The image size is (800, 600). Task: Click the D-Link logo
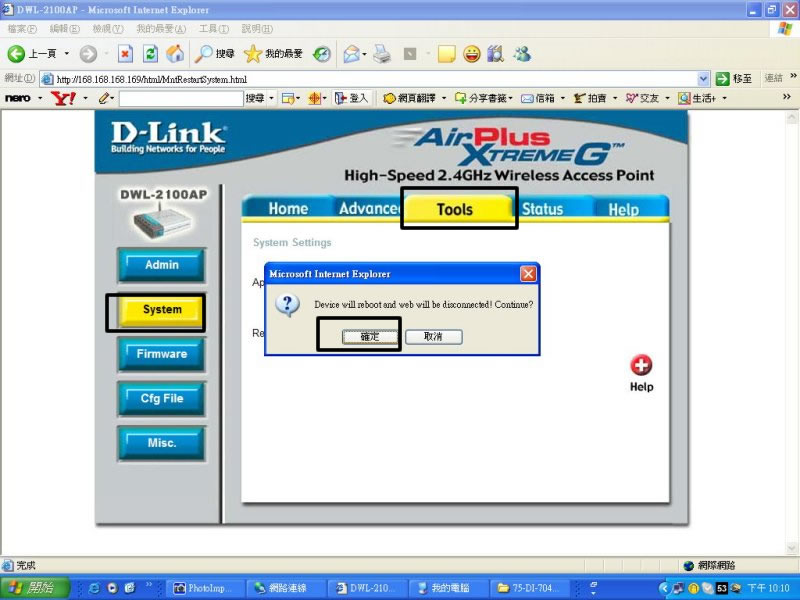click(168, 137)
